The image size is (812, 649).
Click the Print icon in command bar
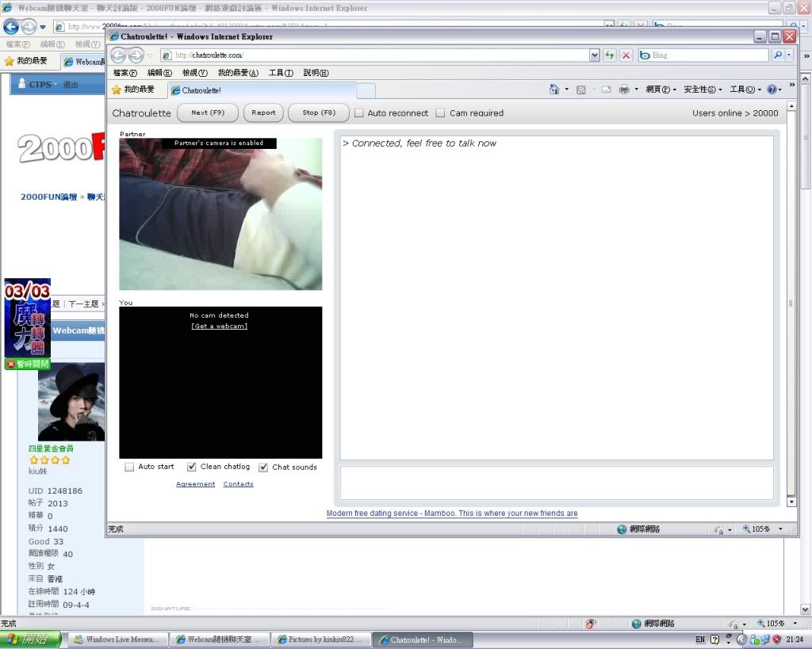pos(624,90)
